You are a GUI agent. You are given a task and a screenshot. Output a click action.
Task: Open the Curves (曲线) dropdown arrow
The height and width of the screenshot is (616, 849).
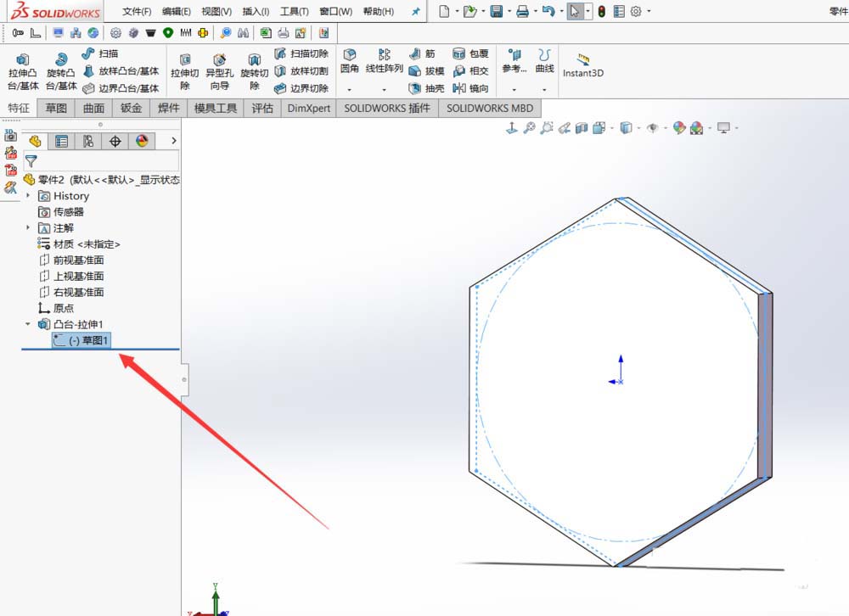[545, 90]
